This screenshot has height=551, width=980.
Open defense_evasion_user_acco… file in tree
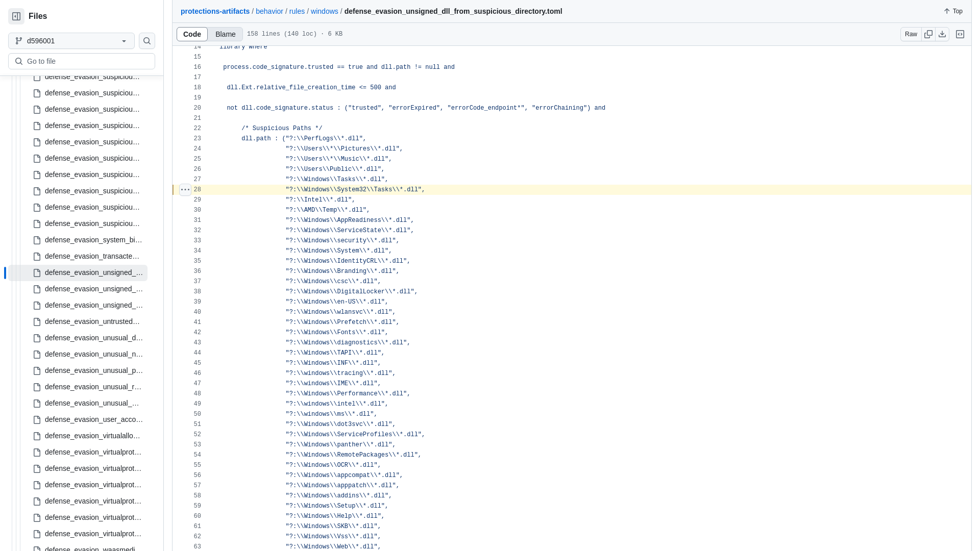click(93, 420)
